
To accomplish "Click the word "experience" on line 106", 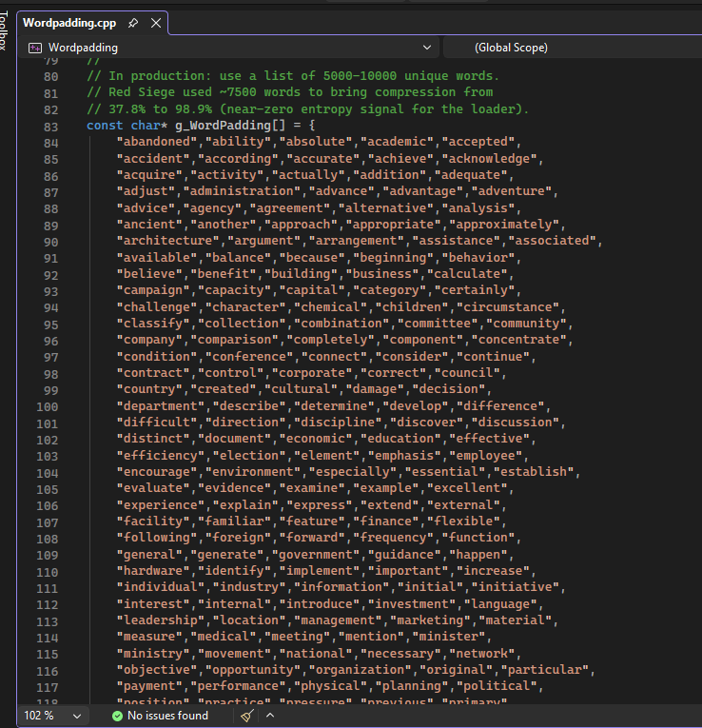I will coord(161,505).
